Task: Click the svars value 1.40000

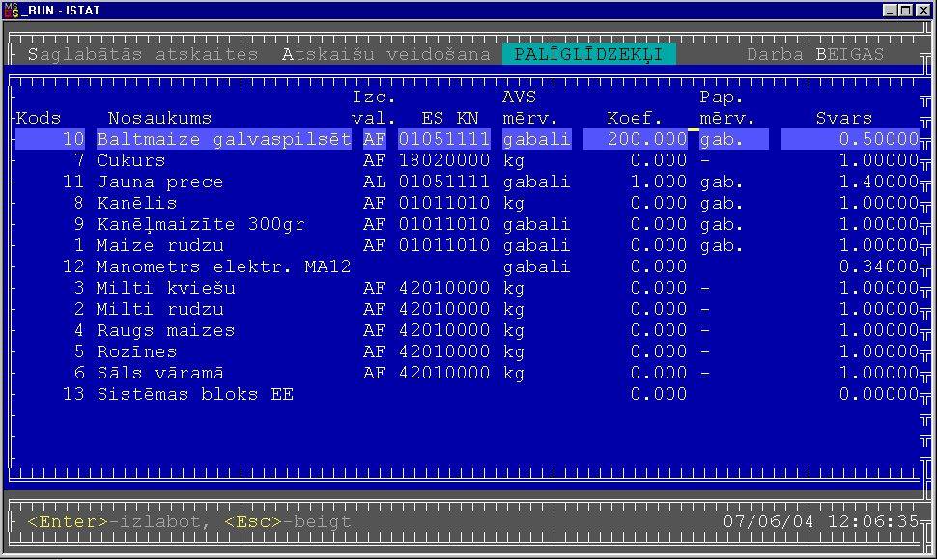Action: (x=878, y=182)
